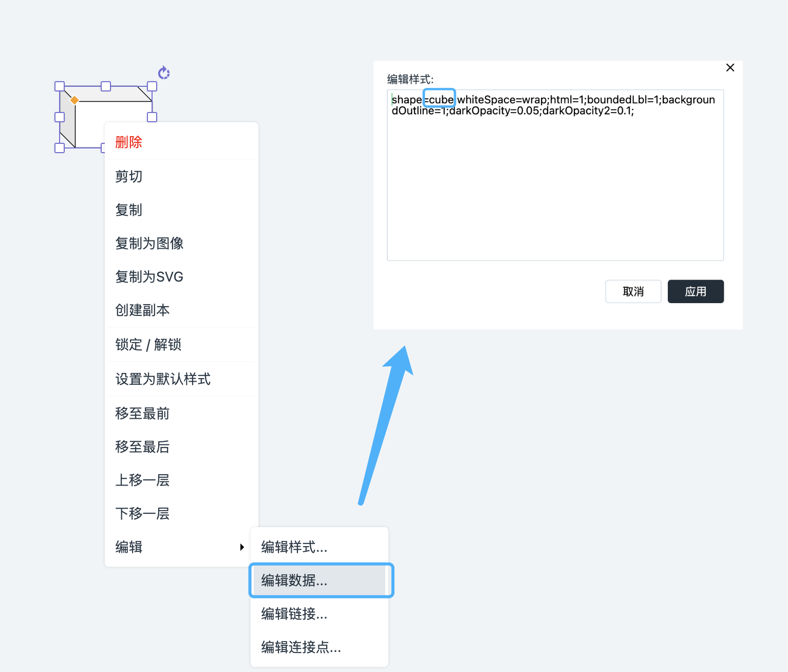Open 编辑样式... from the submenu
The image size is (788, 672).
click(294, 547)
